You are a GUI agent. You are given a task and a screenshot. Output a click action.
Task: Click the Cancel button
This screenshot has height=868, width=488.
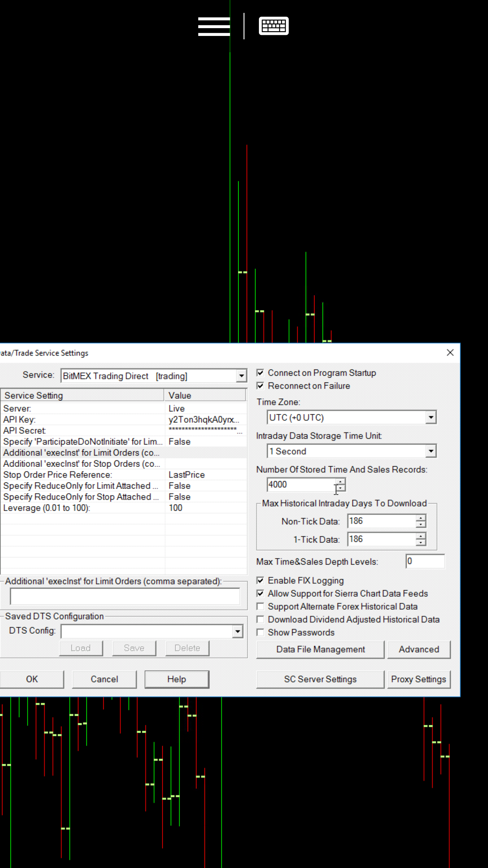click(104, 679)
